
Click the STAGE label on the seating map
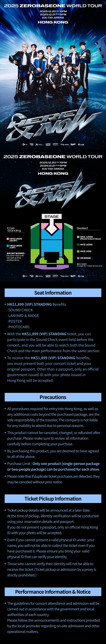tap(52, 216)
